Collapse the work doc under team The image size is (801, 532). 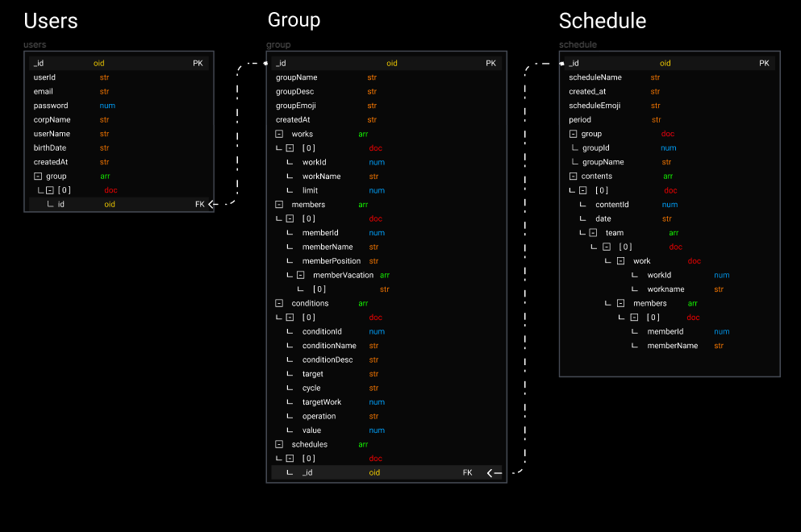pos(620,261)
